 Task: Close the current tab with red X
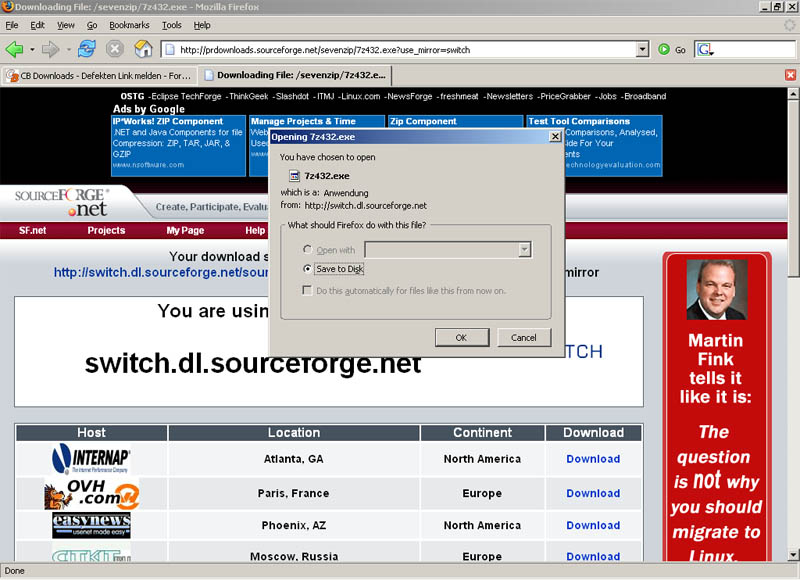(790, 75)
